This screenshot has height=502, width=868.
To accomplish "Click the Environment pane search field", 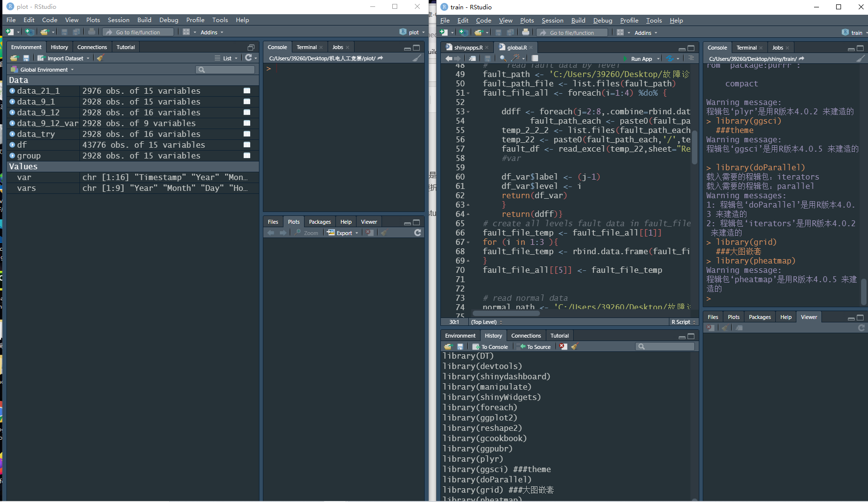I will 225,69.
